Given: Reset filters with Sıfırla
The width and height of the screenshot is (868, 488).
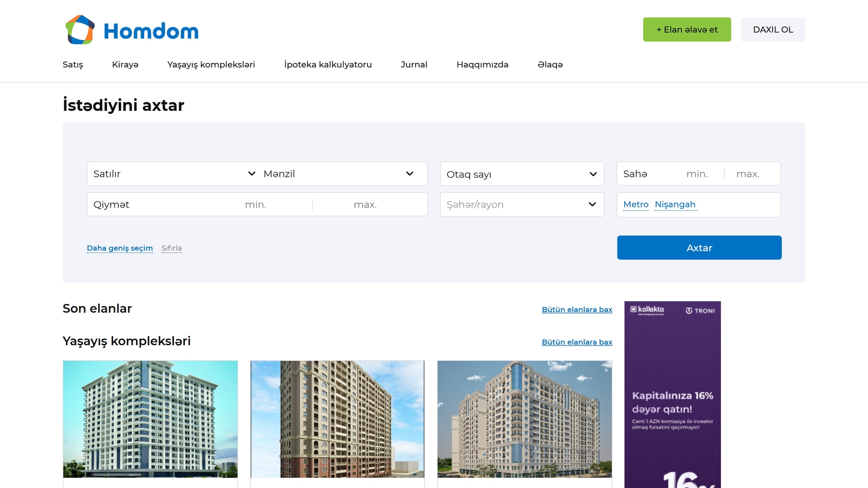Looking at the screenshot, I should point(172,248).
